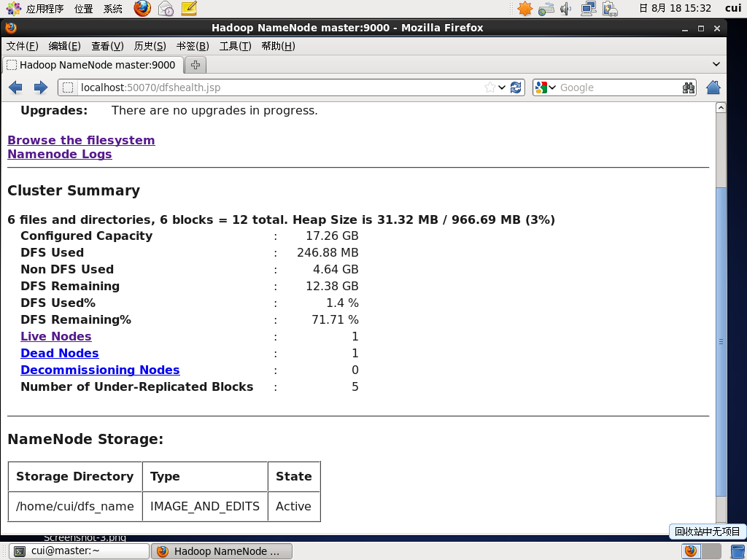Click the 12.38 GB DFS Remaining value
This screenshot has height=560, width=747.
tap(332, 286)
